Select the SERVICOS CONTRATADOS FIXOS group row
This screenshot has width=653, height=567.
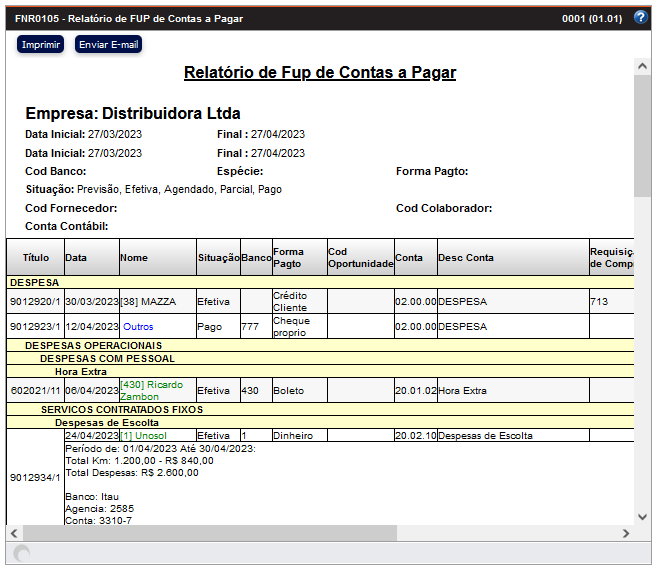point(121,409)
